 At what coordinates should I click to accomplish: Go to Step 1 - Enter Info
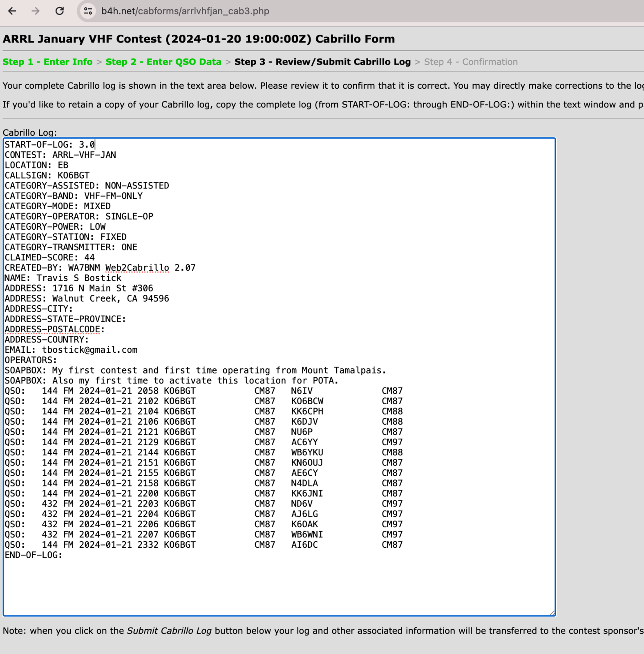(x=47, y=62)
